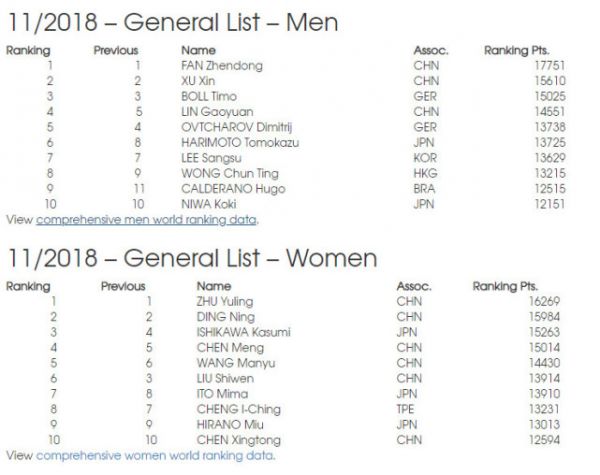Click men's Previous column header
Viewport: 600px width, 475px height.
(x=116, y=51)
